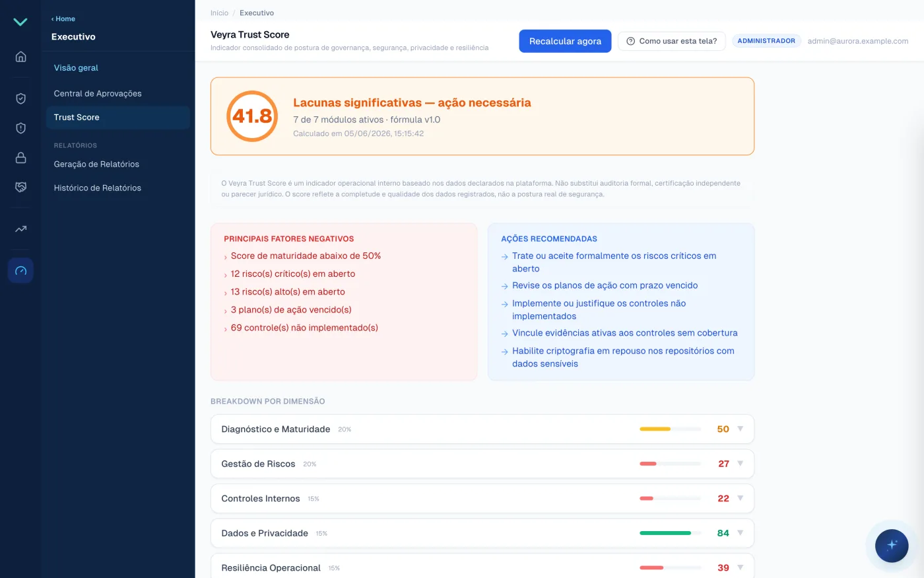Open the padlock icon in the left rail
Viewport: 924px width, 578px height.
pyautogui.click(x=20, y=158)
